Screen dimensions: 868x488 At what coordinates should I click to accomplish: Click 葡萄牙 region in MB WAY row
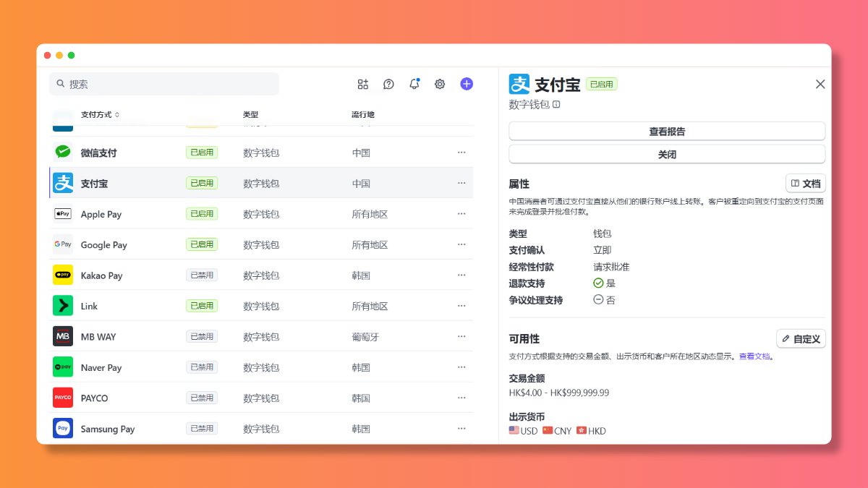[365, 337]
